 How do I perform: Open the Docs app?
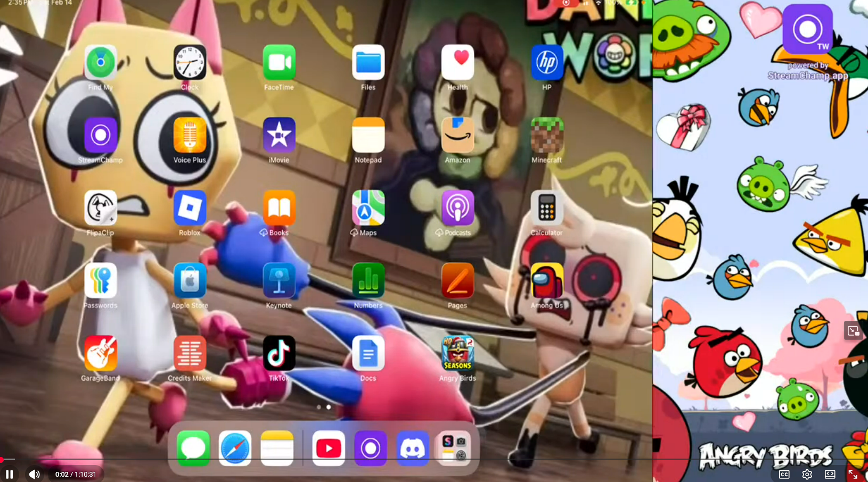coord(368,353)
